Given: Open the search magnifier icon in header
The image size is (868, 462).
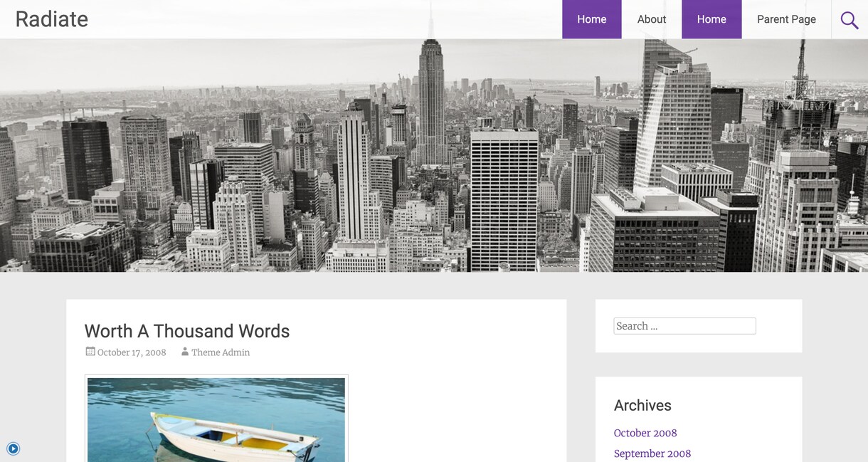Looking at the screenshot, I should pyautogui.click(x=850, y=20).
